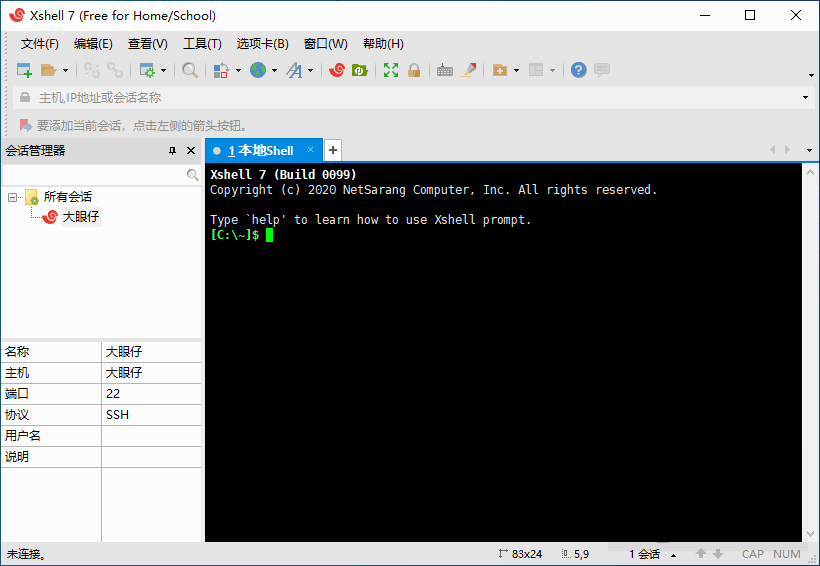Viewport: 820px width, 566px height.
Task: Add a new tab with plus button
Action: [x=333, y=150]
